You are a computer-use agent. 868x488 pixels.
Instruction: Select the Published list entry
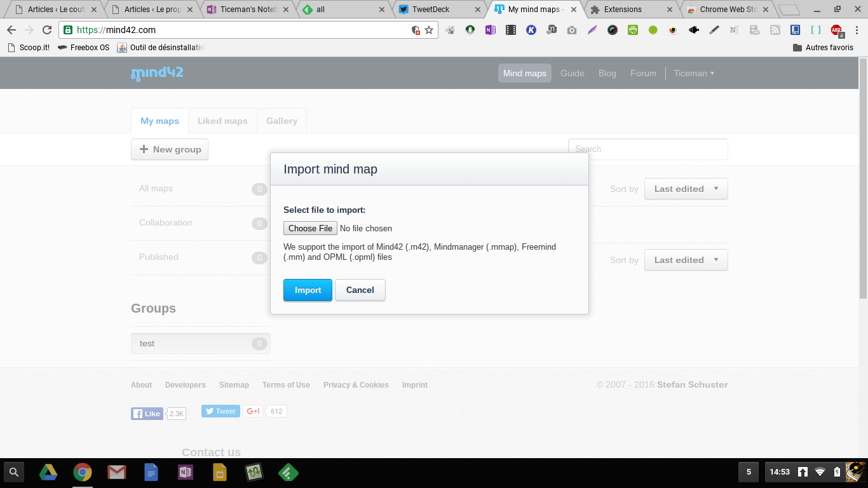tap(201, 257)
